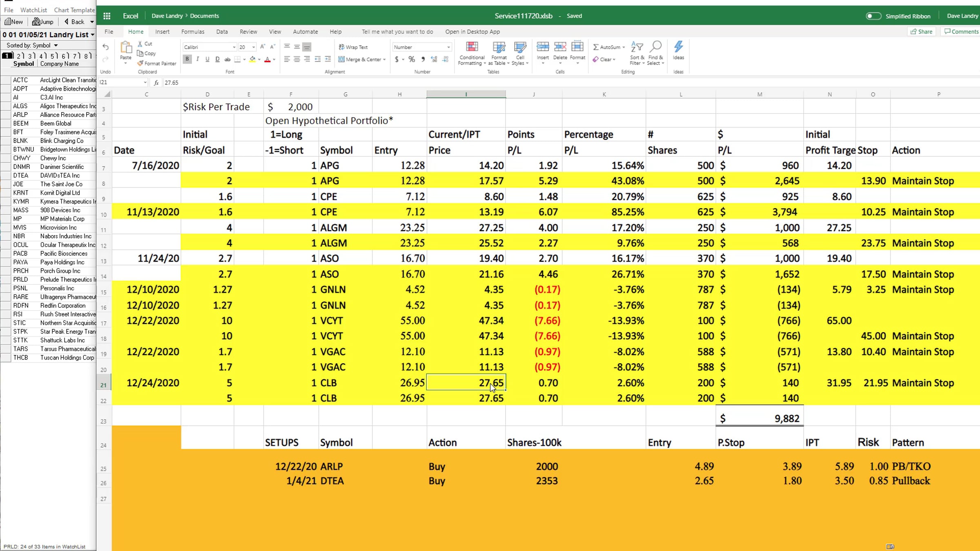Toggle underline formatting

coord(207,59)
